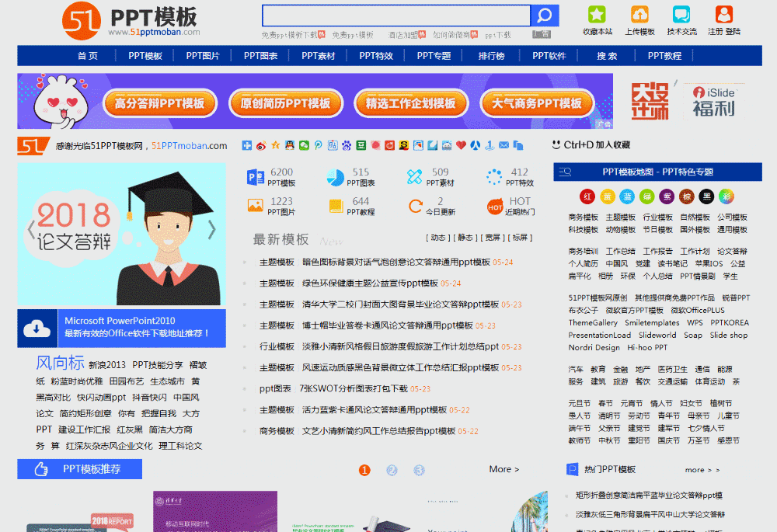Open PPT图表 in navigation bar
Viewport: 777px width, 532px height.
[261, 56]
